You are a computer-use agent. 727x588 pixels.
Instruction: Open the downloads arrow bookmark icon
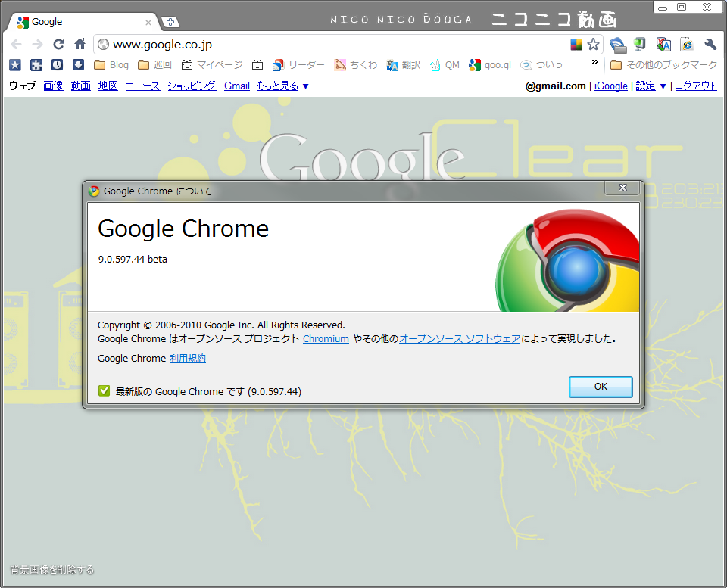click(x=78, y=65)
